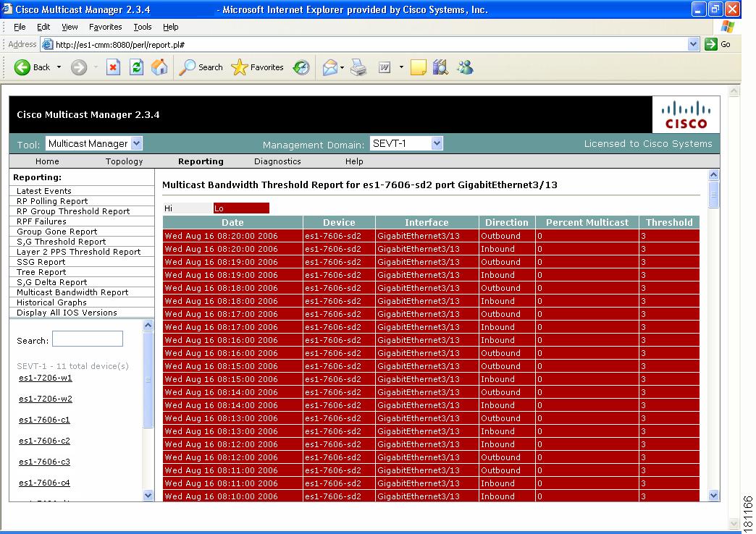Image resolution: width=756 pixels, height=534 pixels.
Task: Click the Cisco logo in the header
Action: (686, 115)
